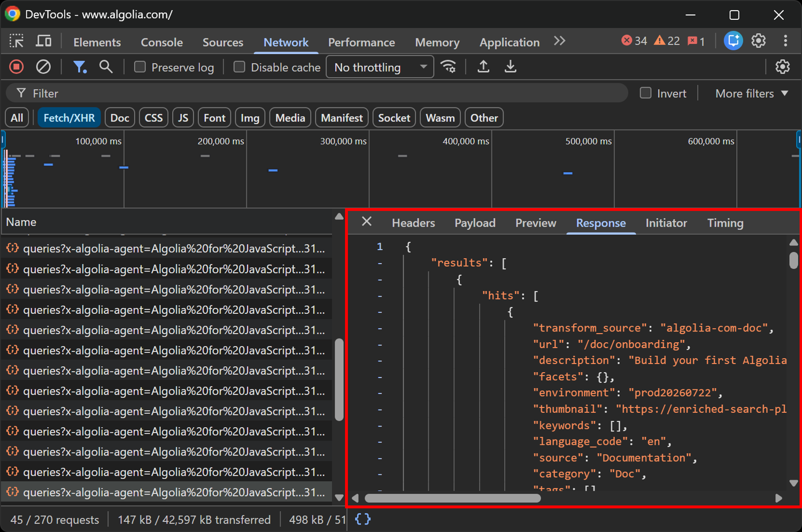This screenshot has height=532, width=802.
Task: Click the "url": "/doc/onboarding" response line
Action: click(x=612, y=344)
